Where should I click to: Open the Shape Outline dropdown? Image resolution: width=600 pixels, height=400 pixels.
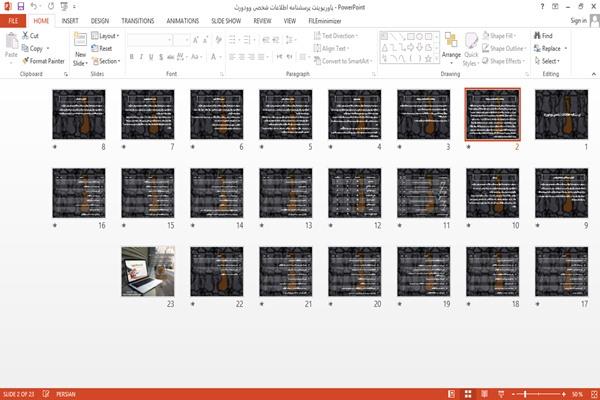tap(504, 49)
